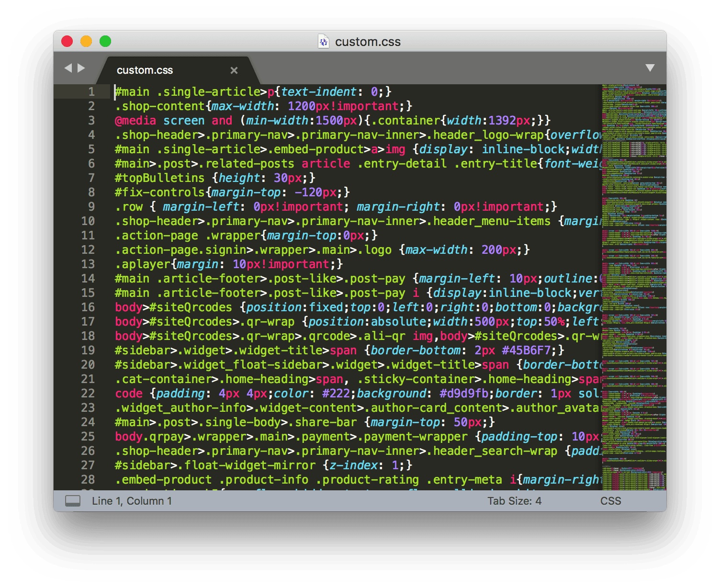Open the panel switcher in status bar
This screenshot has height=588, width=720.
pyautogui.click(x=73, y=501)
